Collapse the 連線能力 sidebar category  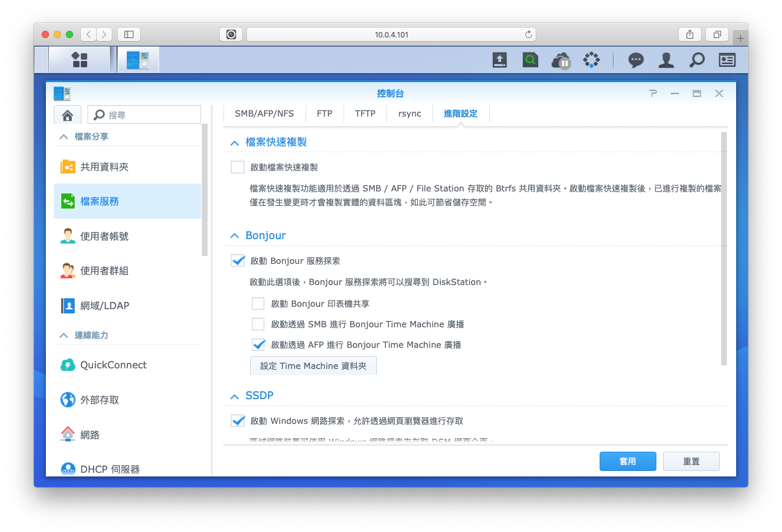63,335
